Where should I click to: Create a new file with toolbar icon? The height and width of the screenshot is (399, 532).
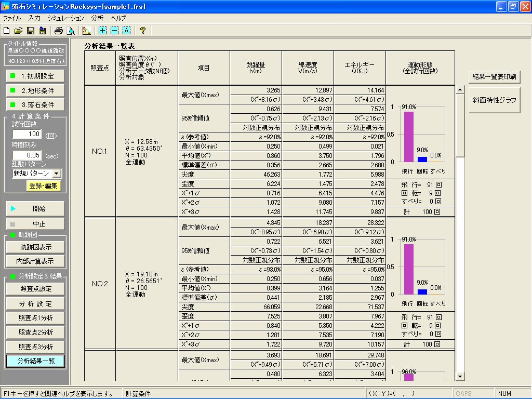pyautogui.click(x=6, y=31)
